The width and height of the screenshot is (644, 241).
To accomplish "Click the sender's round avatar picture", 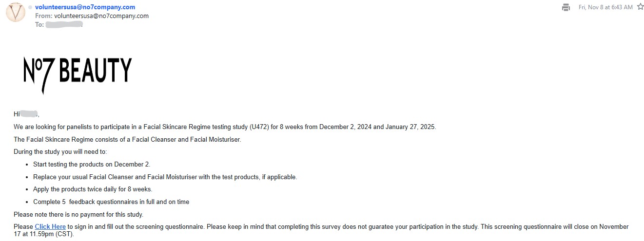I will point(16,12).
